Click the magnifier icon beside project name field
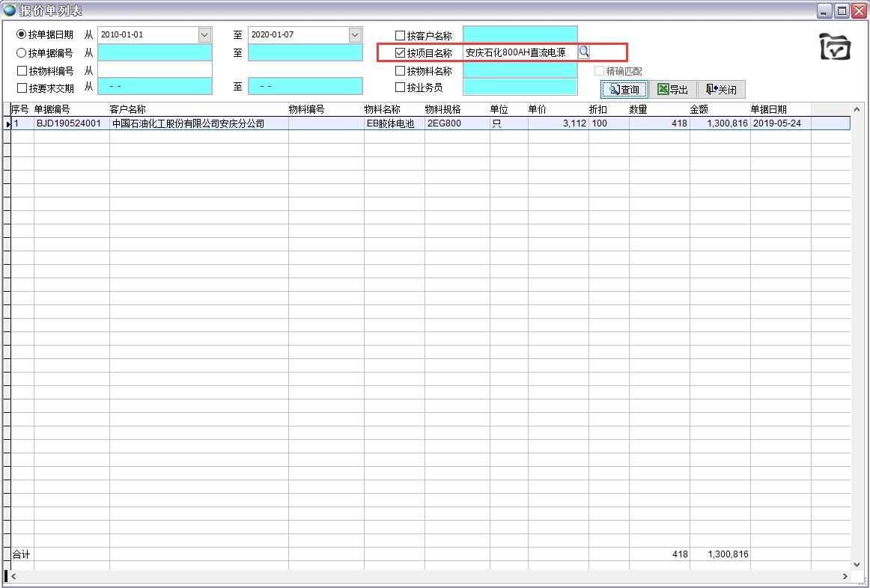Viewport: 870px width, 588px height. [x=584, y=52]
